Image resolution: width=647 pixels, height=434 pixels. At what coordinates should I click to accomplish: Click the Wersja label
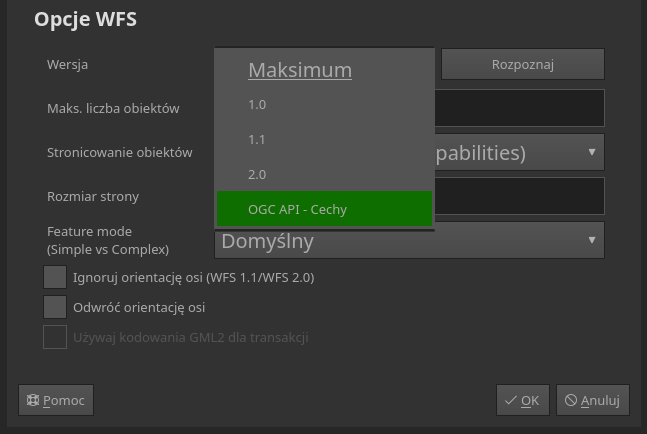(x=67, y=64)
